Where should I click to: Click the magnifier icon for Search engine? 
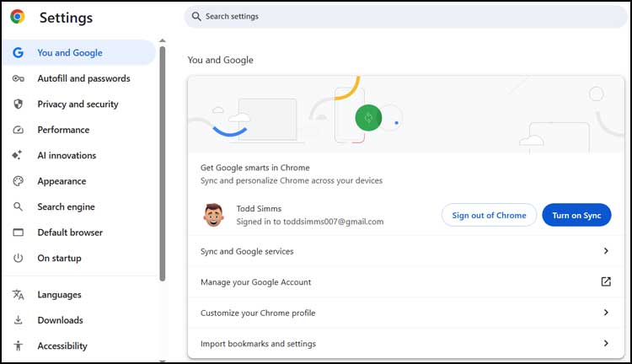click(x=19, y=206)
